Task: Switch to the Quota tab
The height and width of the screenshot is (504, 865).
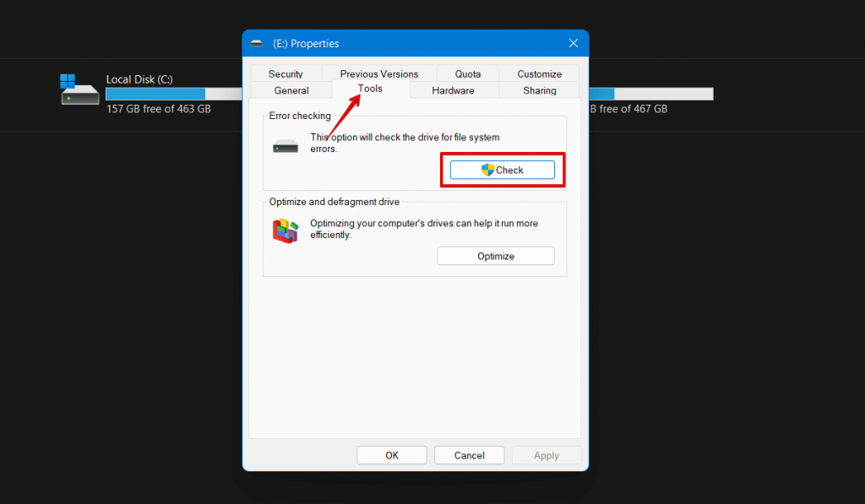Action: coord(466,73)
